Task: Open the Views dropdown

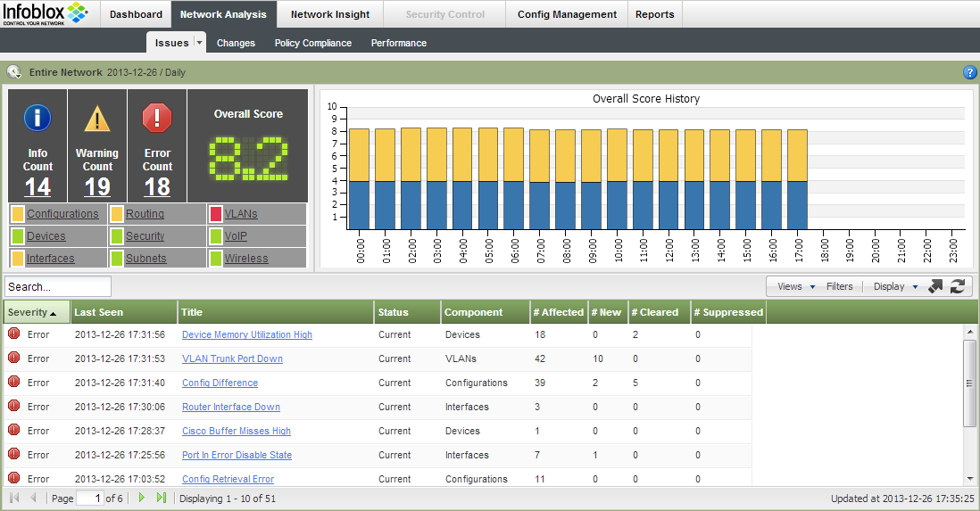Action: click(x=796, y=286)
